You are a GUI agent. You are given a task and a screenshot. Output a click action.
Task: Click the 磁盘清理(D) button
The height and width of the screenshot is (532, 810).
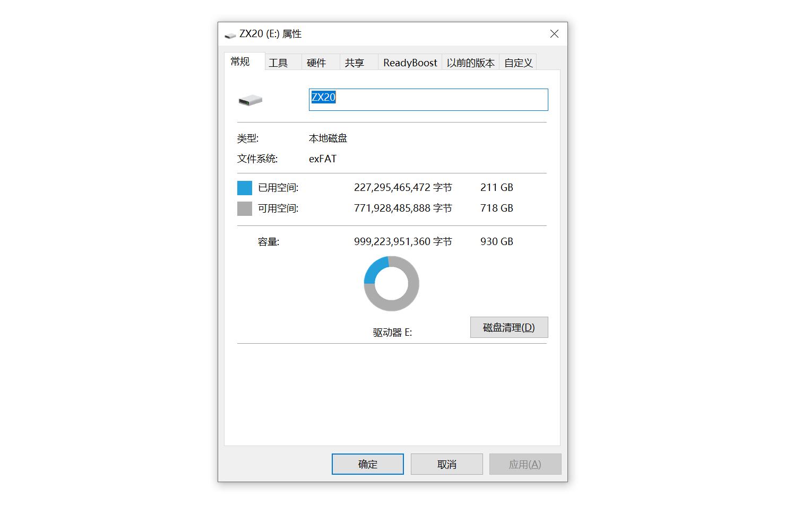[508, 327]
